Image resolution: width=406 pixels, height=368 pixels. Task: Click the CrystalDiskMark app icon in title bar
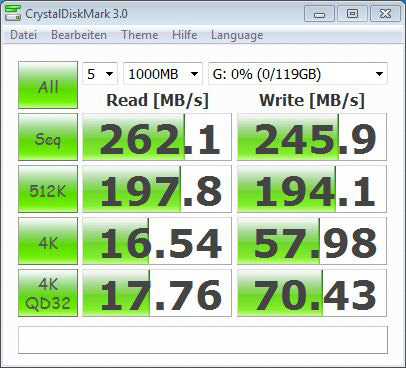[x=13, y=13]
